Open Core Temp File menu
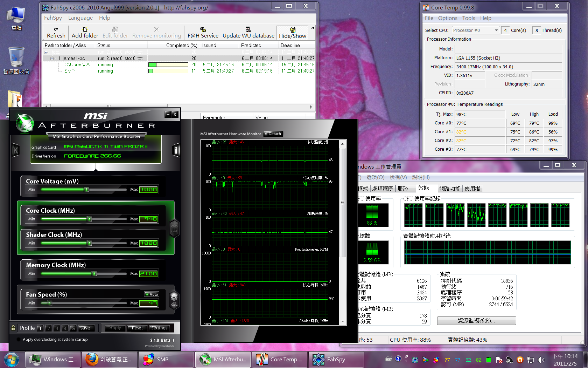Screen dimensions: 588x368 [429, 18]
